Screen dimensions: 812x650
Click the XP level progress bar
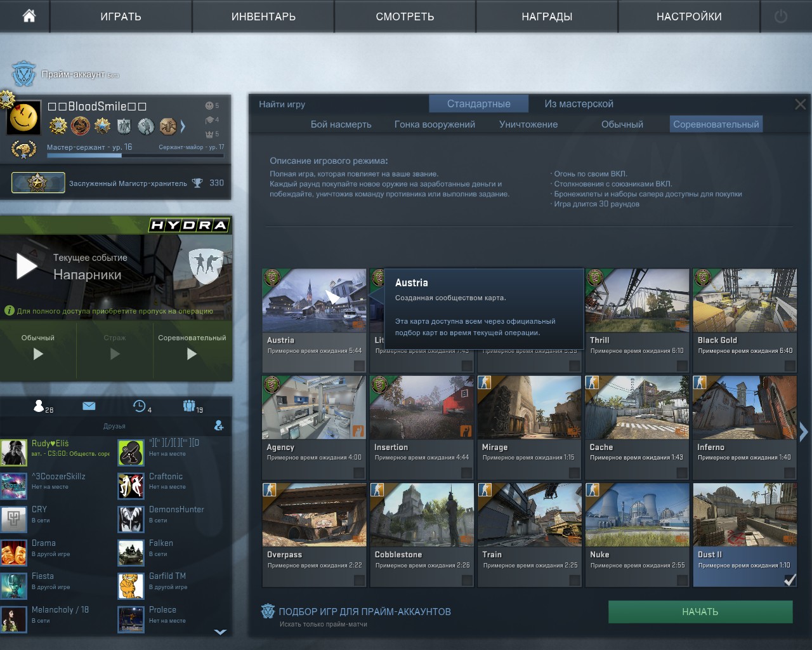[x=135, y=155]
